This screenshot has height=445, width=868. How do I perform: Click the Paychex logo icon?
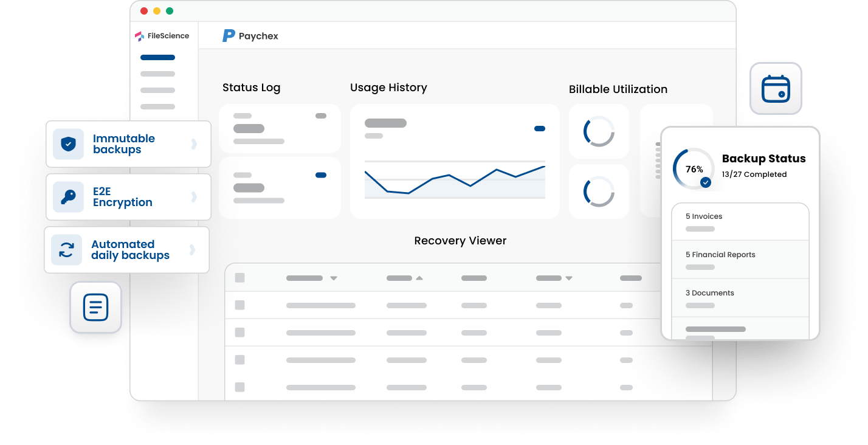(x=229, y=36)
